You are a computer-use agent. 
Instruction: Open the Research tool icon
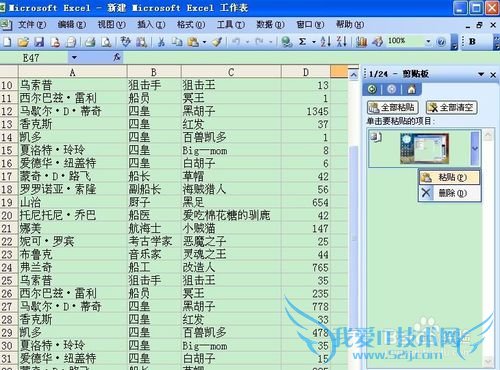pyautogui.click(x=141, y=42)
